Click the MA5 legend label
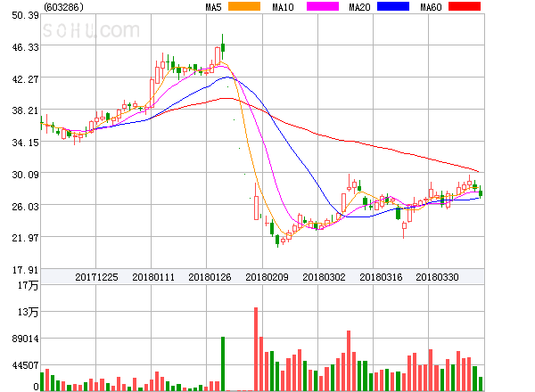Image resolution: width=535 pixels, height=392 pixels. point(213,7)
